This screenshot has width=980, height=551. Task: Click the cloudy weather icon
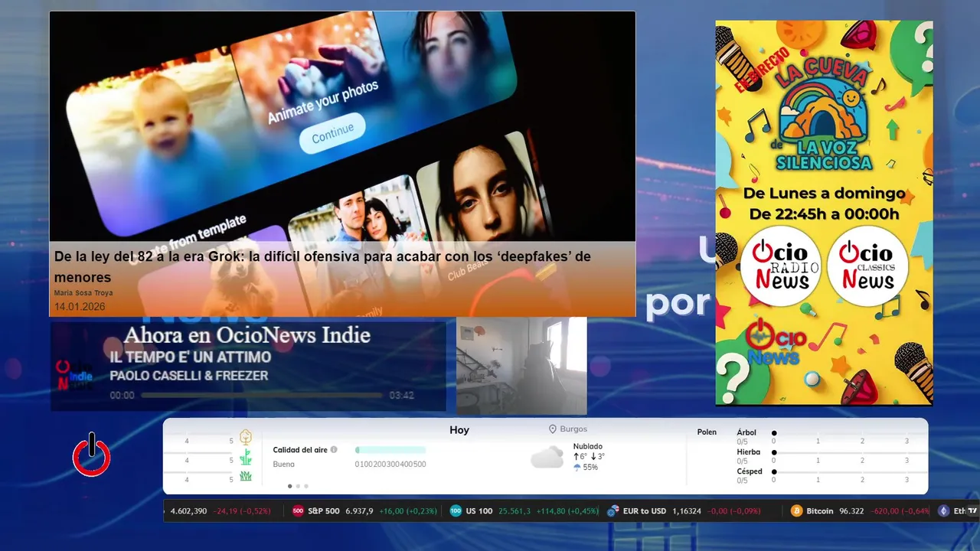point(547,457)
